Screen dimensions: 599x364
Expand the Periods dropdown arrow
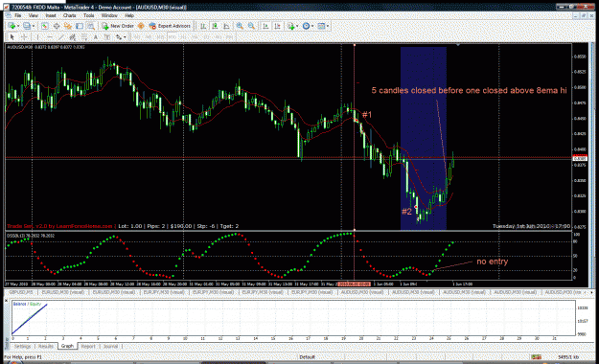(x=312, y=26)
